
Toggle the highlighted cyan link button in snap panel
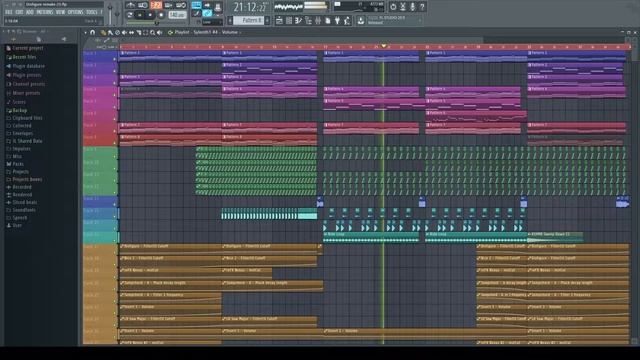tap(207, 13)
